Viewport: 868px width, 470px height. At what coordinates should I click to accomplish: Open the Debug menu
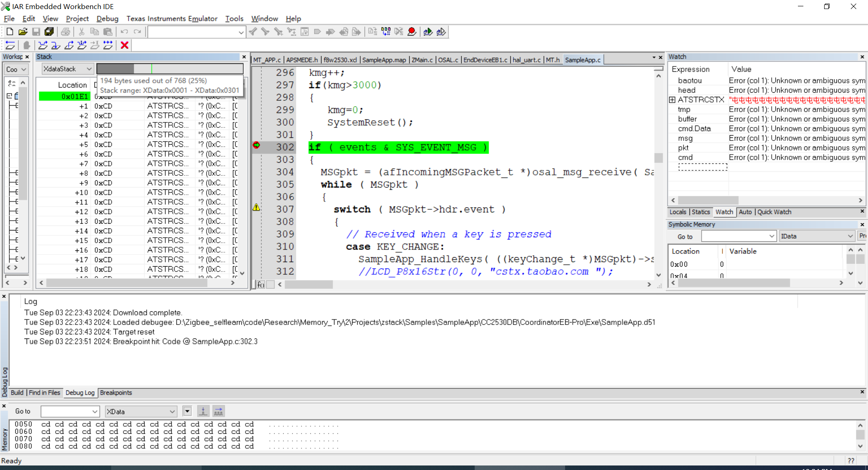point(107,19)
